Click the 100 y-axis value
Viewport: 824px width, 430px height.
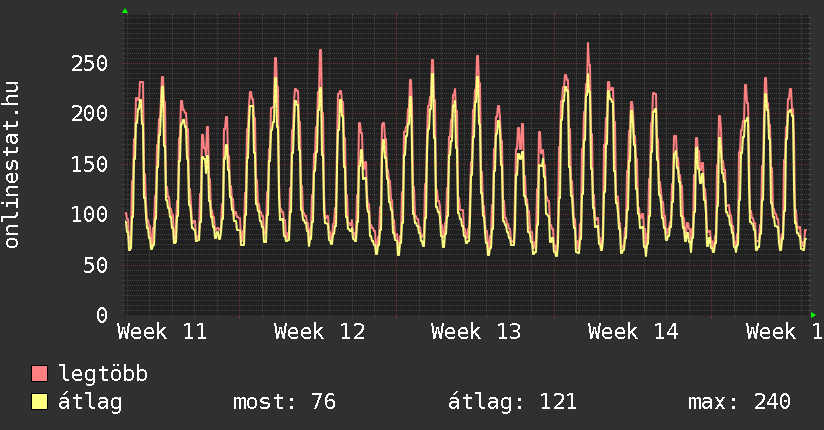click(x=89, y=214)
